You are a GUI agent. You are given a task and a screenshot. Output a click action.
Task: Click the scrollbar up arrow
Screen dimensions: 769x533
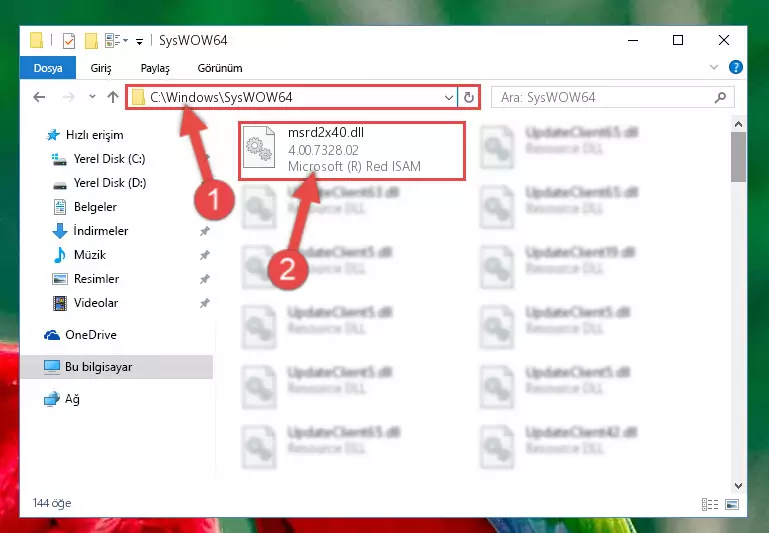[x=738, y=124]
